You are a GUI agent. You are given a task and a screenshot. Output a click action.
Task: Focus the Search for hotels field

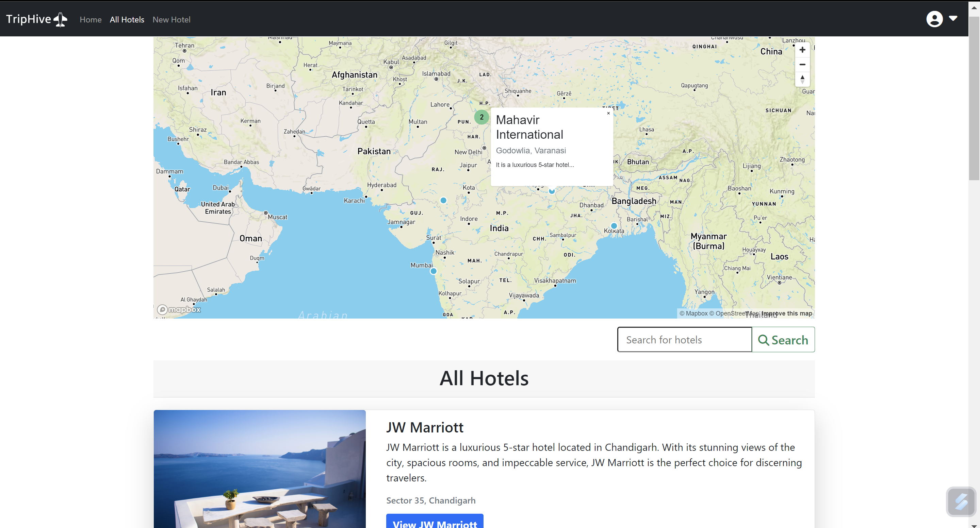coord(684,339)
